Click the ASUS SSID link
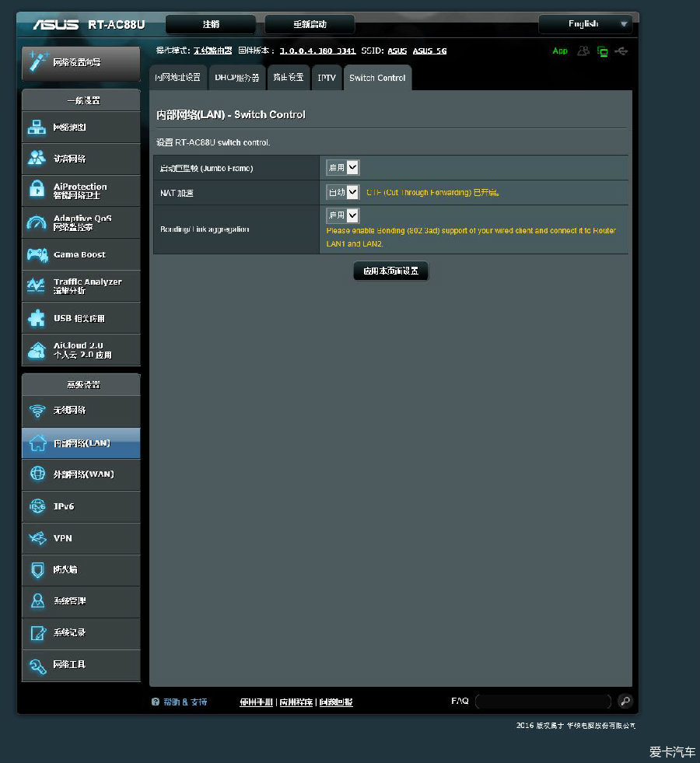 [x=397, y=51]
